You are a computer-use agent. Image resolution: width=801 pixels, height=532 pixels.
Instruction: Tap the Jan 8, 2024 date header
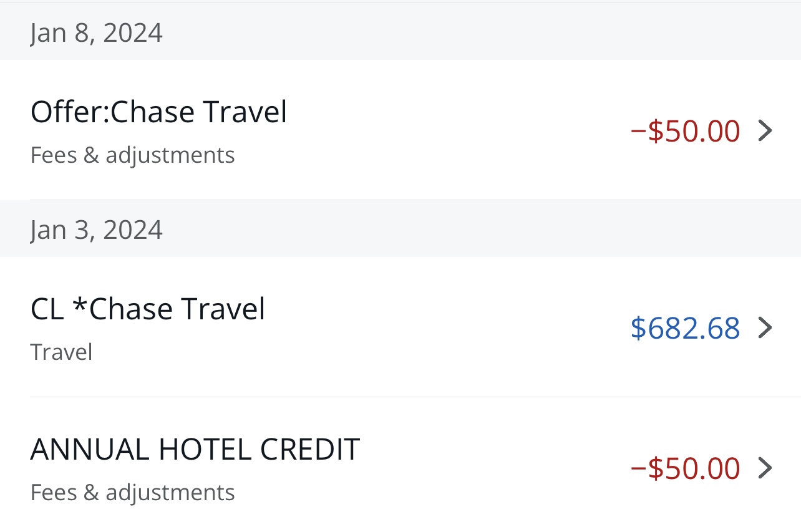[96, 33]
